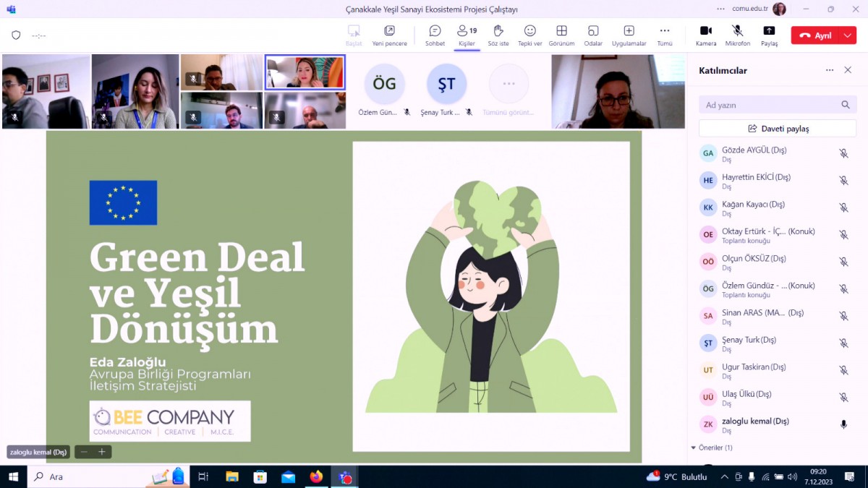Open Yeni pencere pop-out window
This screenshot has width=868, height=488.
coord(389,35)
